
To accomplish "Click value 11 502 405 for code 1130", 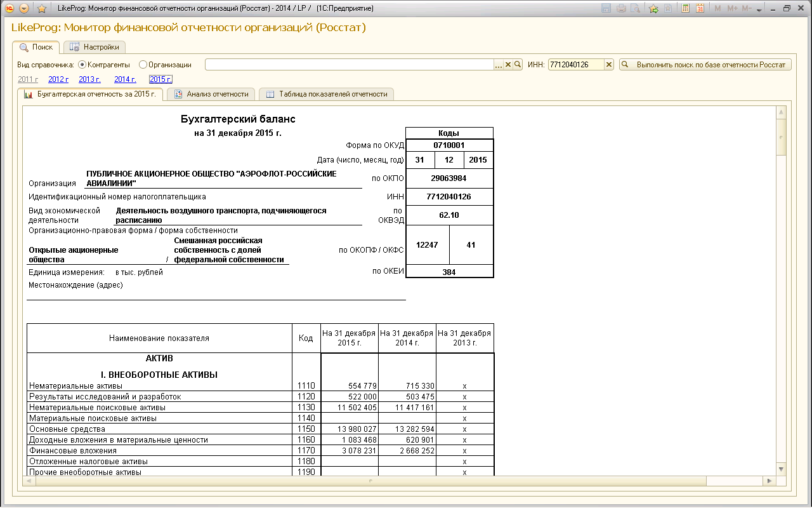I will (x=350, y=408).
